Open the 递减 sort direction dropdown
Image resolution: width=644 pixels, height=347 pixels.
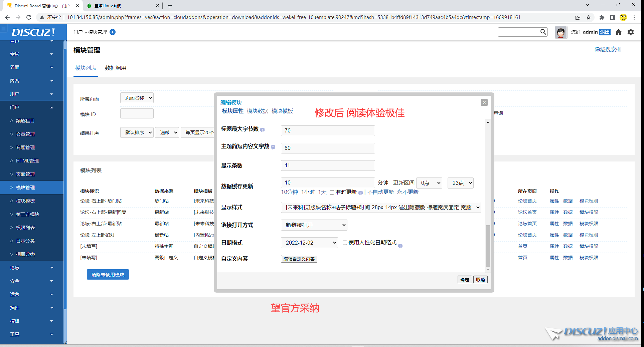click(x=167, y=132)
